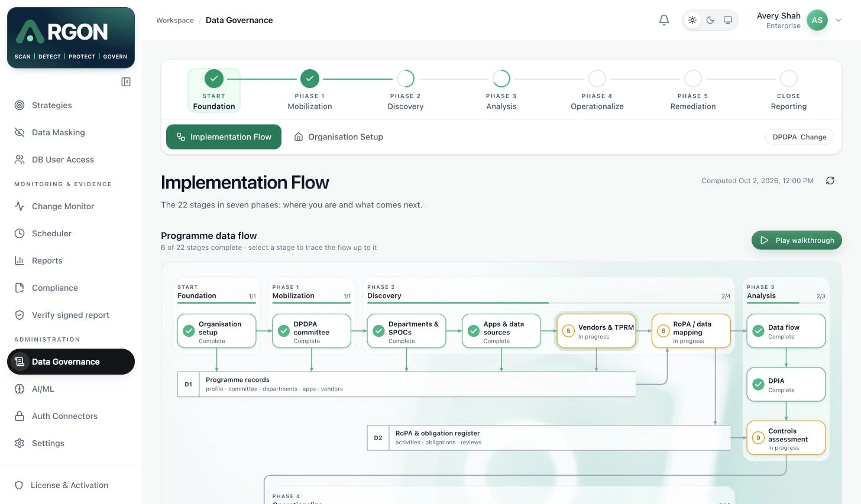Open the Scheduler page

71,233
